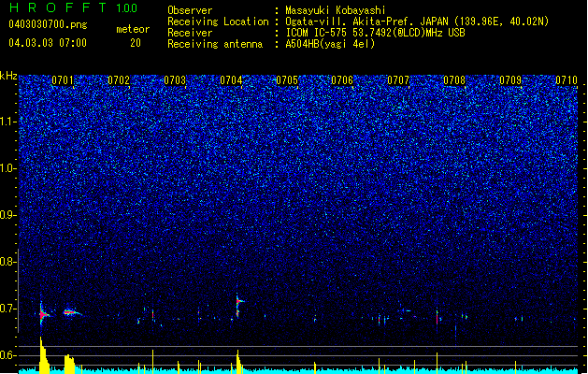Viewport: 588px width, 374px height.
Task: Click the meteor echo at 0704
Action: [x=238, y=306]
